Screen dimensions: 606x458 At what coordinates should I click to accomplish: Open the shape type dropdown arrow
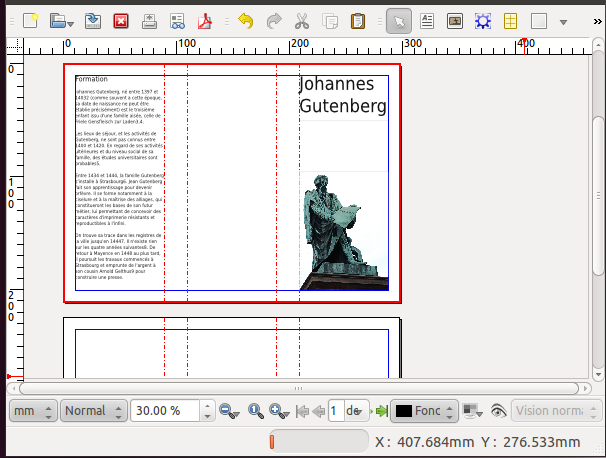point(563,22)
